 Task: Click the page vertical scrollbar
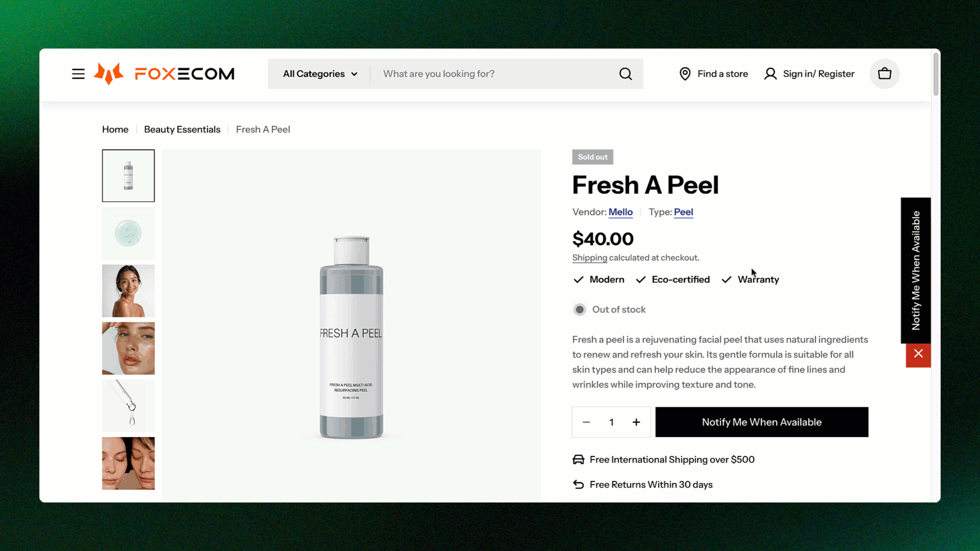tap(936, 74)
